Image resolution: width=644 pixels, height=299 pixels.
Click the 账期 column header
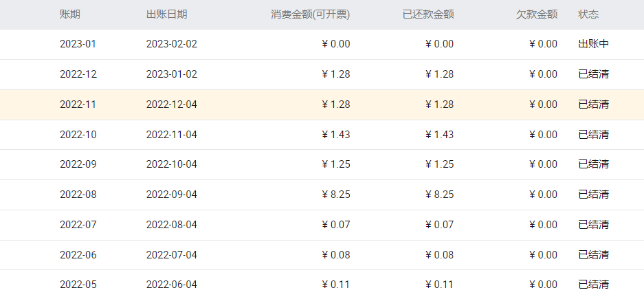coord(71,14)
